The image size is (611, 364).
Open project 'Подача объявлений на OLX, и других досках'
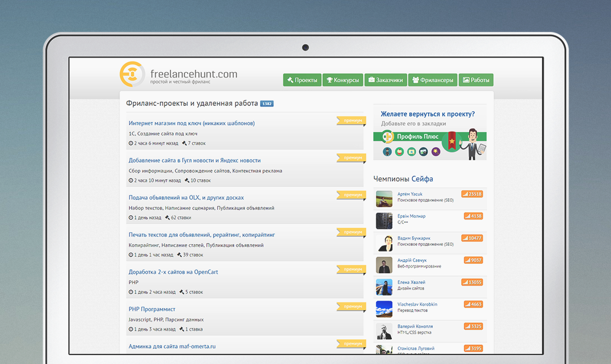186,197
